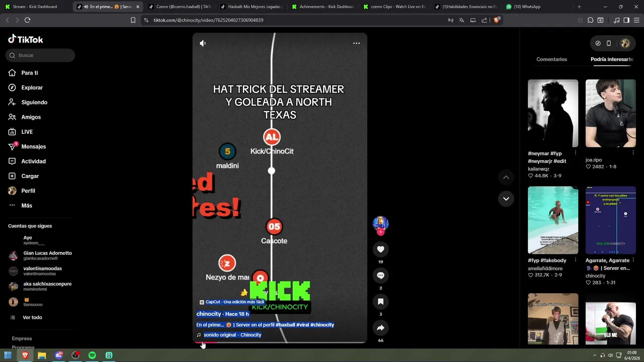Open the CapCut editing tag

(x=232, y=302)
